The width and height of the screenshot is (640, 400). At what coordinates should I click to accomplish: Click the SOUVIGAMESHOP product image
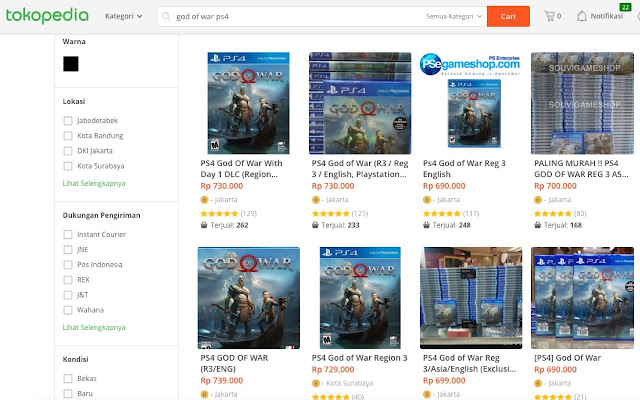582,103
